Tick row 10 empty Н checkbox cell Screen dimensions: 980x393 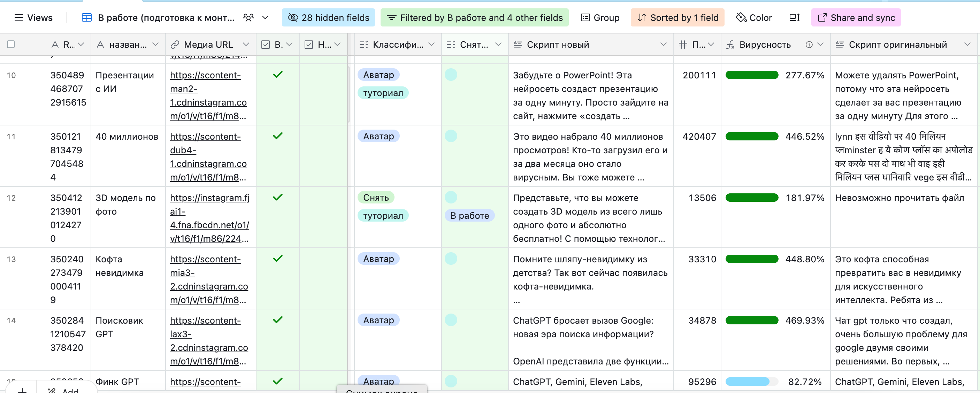click(x=323, y=75)
